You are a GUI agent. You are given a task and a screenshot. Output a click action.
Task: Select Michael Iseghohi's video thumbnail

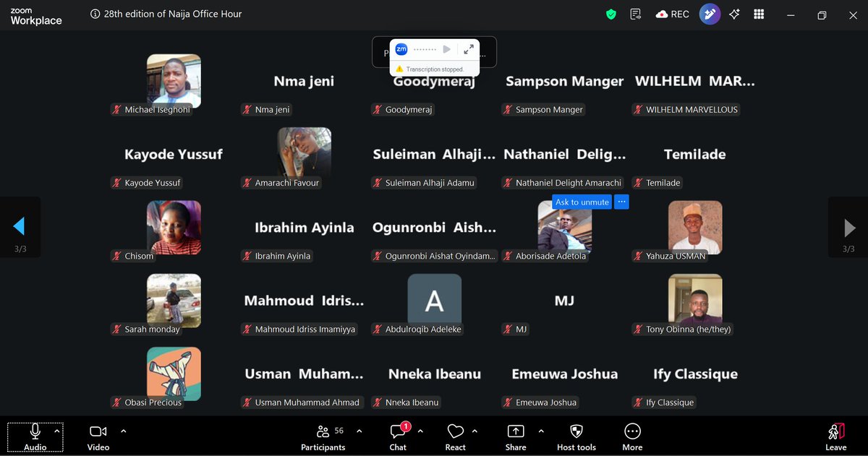pos(174,81)
